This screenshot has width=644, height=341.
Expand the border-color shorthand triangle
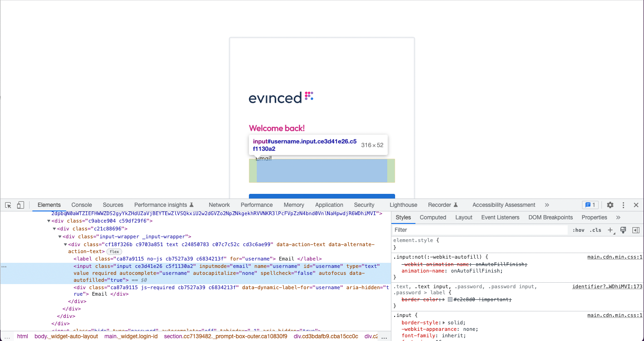(444, 300)
